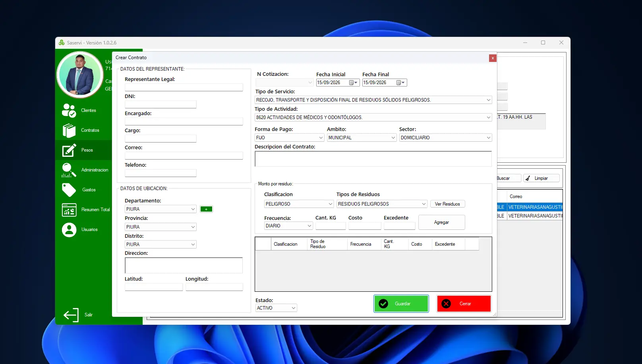Click the Limpiar broom button

(541, 178)
